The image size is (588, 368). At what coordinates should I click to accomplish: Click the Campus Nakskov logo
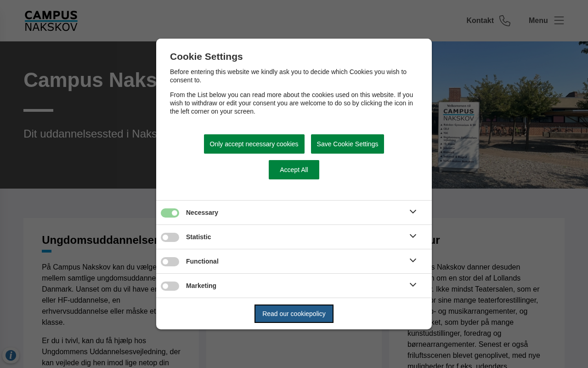pyautogui.click(x=51, y=21)
